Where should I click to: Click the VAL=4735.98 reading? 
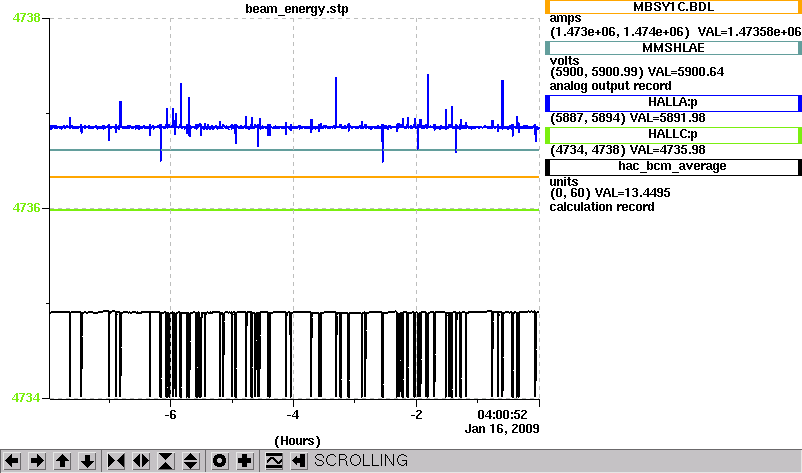pyautogui.click(x=667, y=150)
